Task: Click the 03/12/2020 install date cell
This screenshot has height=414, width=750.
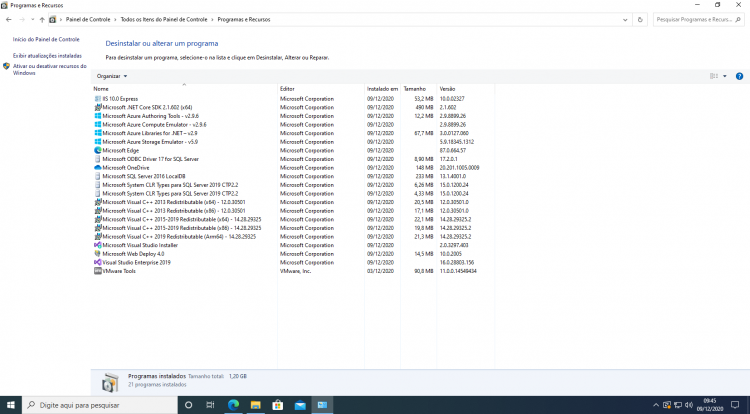Action: (x=380, y=271)
